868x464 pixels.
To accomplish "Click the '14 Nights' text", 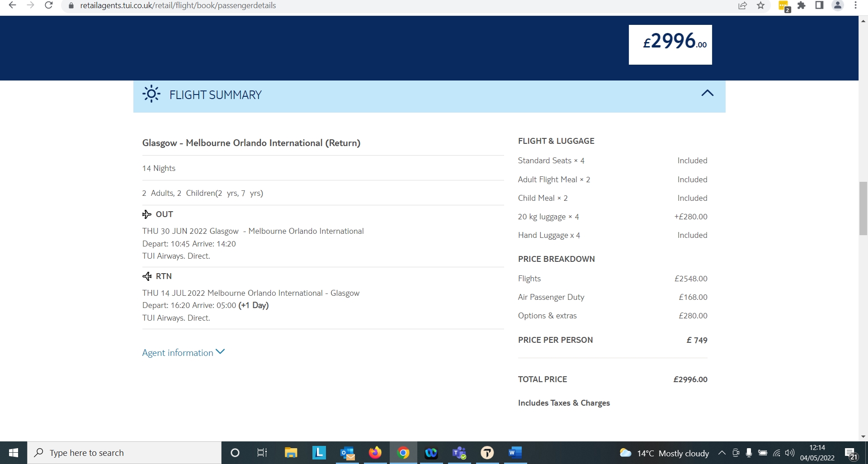I will (159, 168).
